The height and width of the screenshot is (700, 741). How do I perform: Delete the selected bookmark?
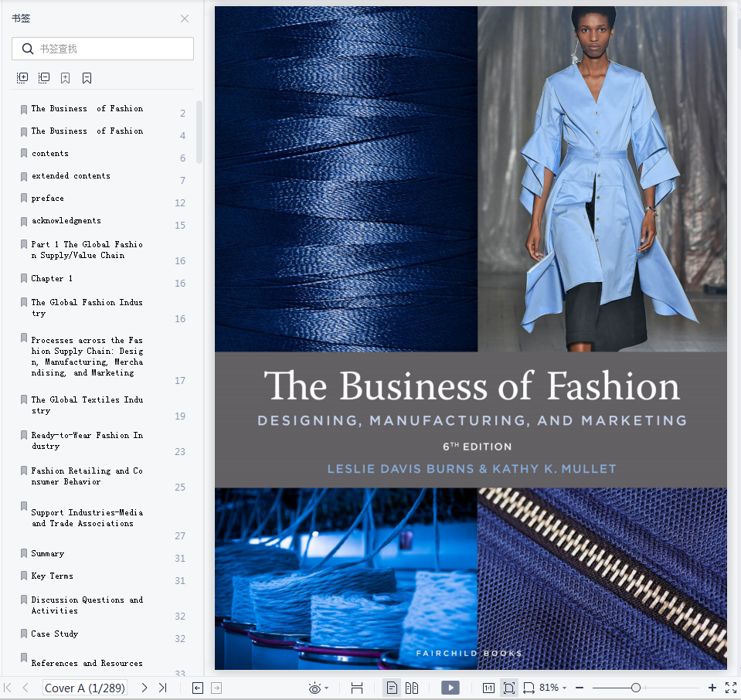click(x=87, y=78)
